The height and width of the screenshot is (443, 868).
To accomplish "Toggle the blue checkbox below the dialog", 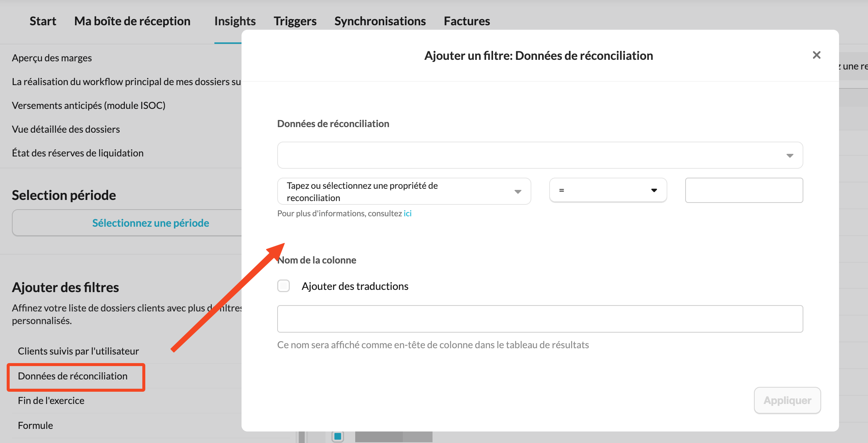I will point(338,436).
